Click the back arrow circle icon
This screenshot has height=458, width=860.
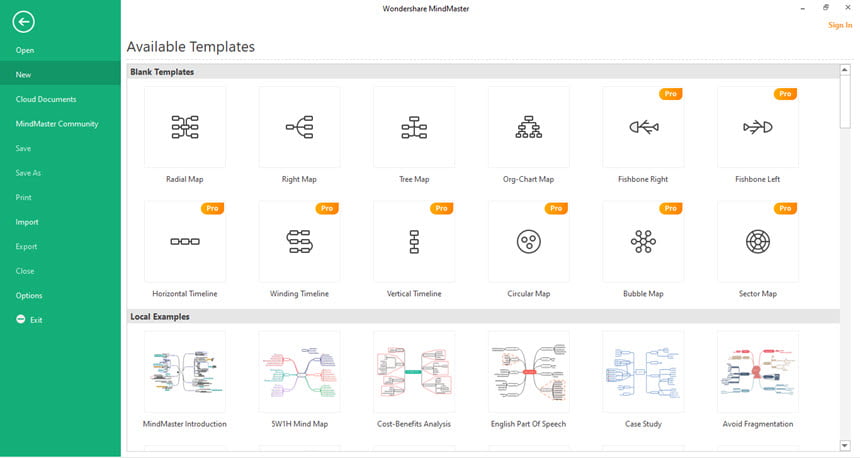click(23, 22)
